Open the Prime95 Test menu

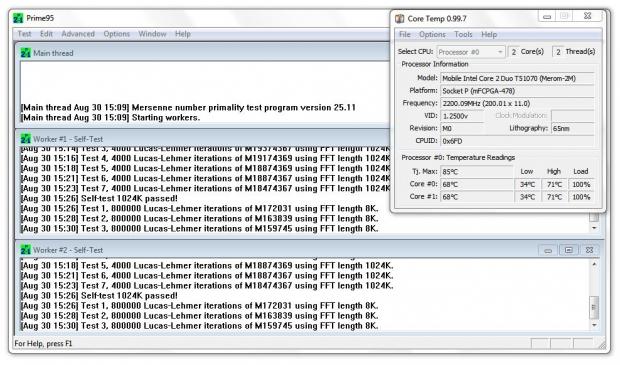click(x=24, y=34)
